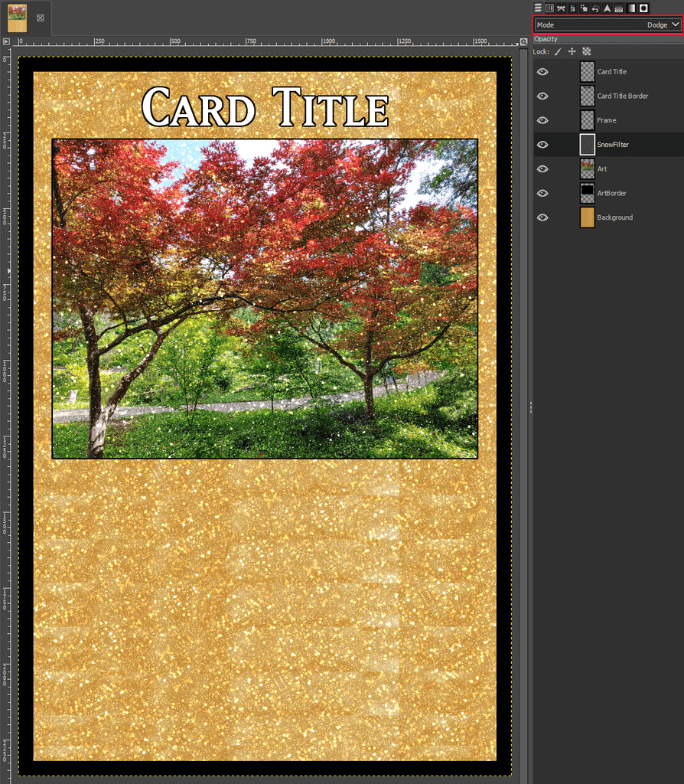Toggle lock position and size
Viewport: 684px width, 784px height.
[x=572, y=51]
